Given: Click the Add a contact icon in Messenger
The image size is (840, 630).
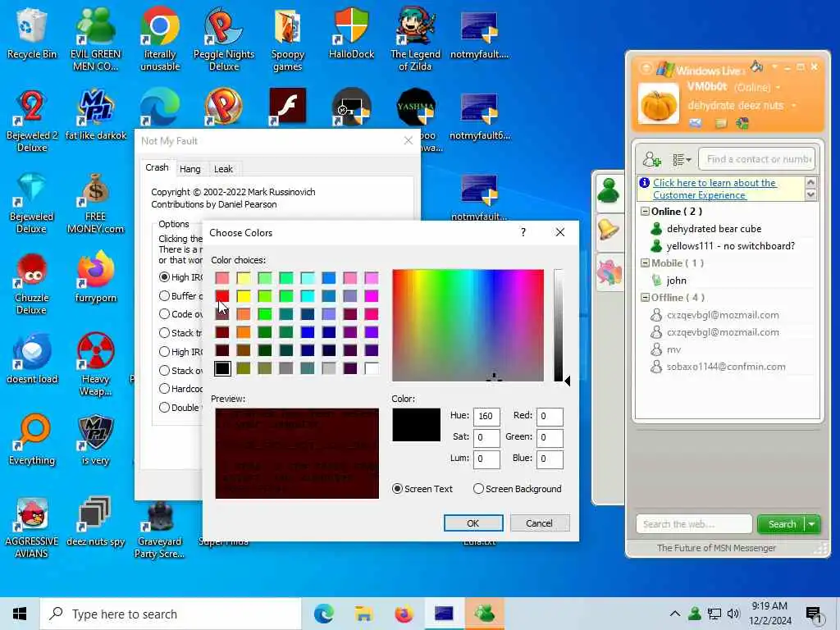Looking at the screenshot, I should [x=652, y=159].
